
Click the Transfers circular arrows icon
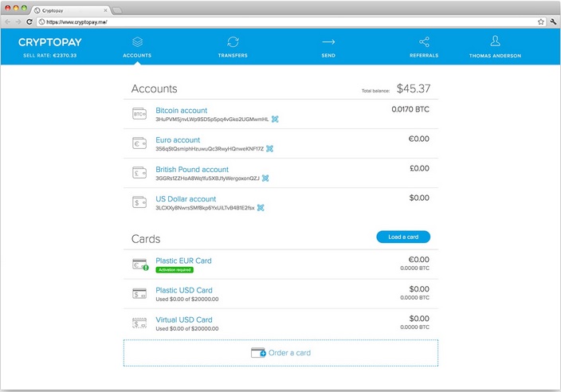[233, 42]
